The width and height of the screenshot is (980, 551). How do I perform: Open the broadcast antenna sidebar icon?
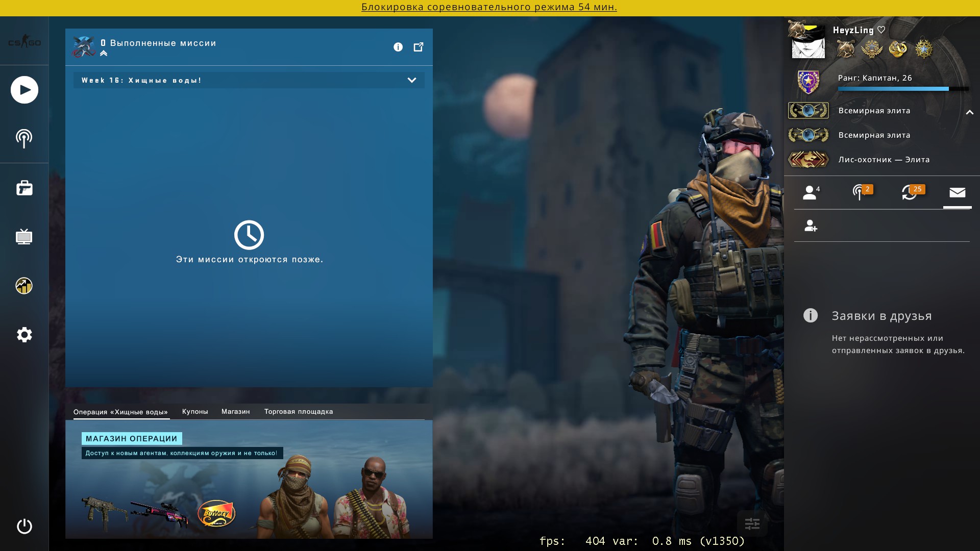[x=24, y=138]
